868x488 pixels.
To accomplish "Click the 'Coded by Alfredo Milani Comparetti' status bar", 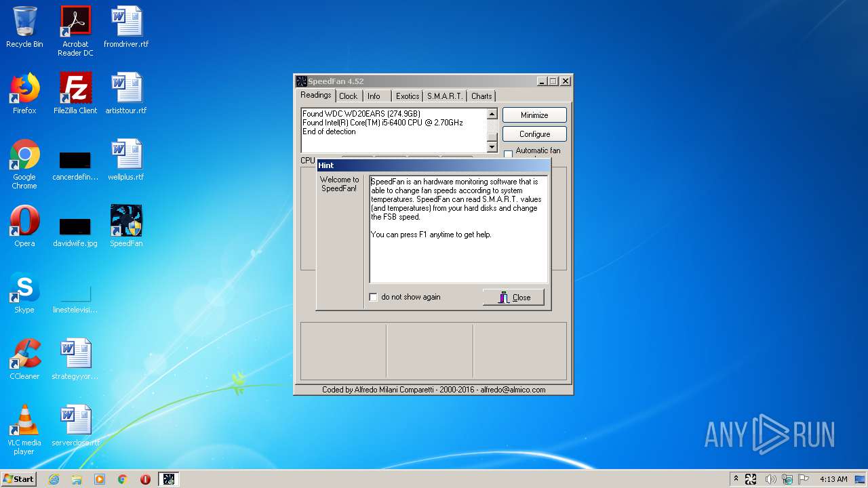I will [x=434, y=390].
